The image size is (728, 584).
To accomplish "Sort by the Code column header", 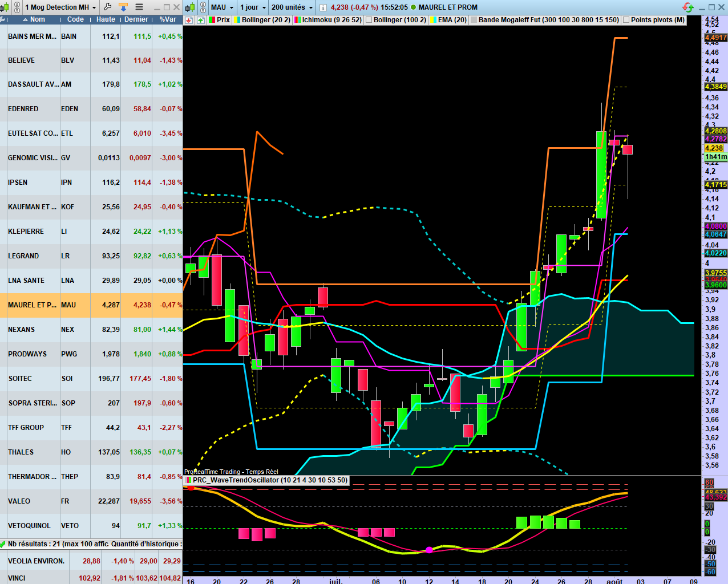I will point(75,19).
